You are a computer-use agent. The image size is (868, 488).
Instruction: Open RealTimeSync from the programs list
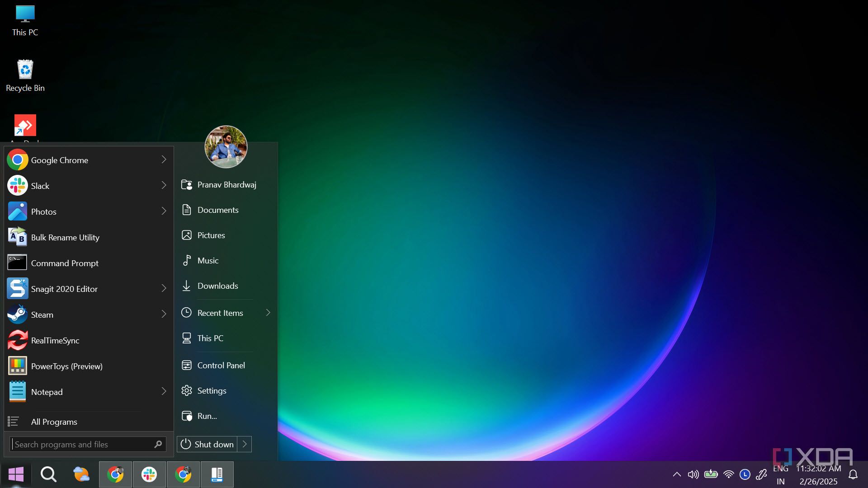point(55,340)
